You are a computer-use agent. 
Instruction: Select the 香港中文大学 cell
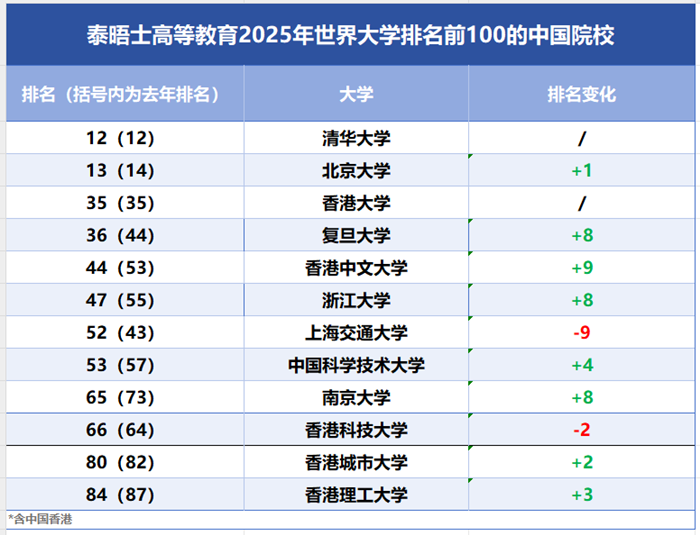click(356, 268)
